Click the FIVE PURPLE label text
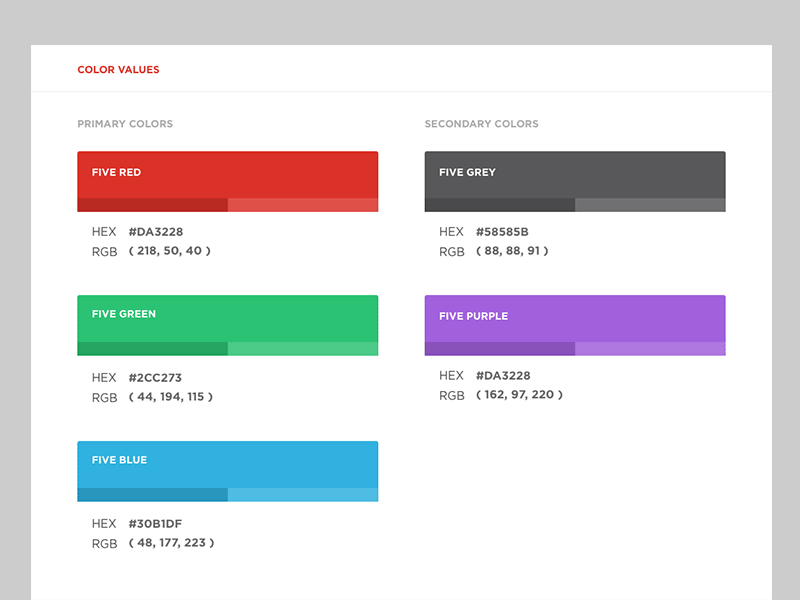 (x=473, y=316)
